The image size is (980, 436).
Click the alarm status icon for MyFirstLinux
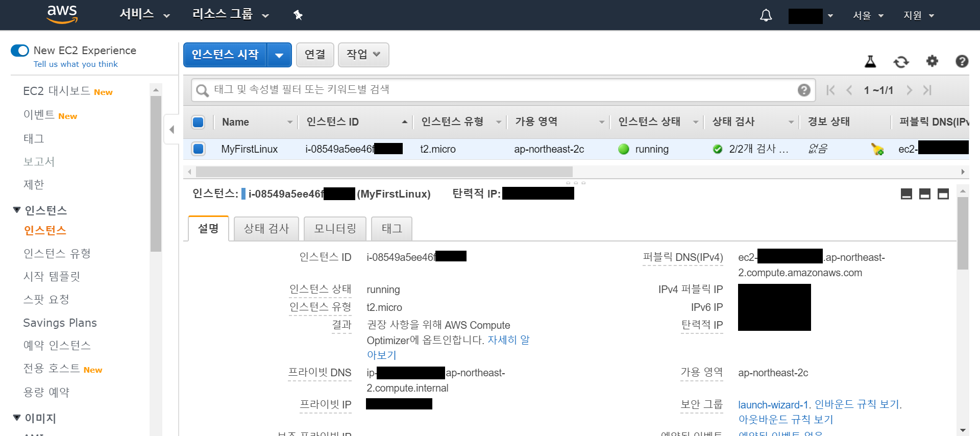pyautogui.click(x=877, y=149)
